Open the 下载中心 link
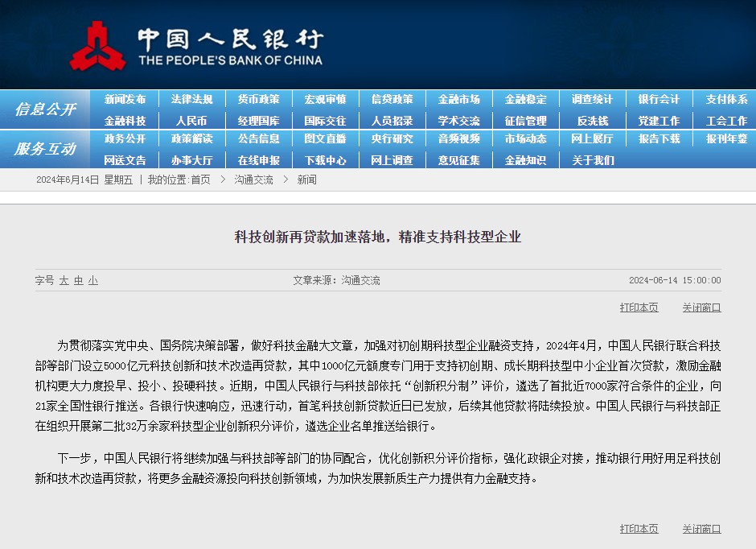The width and height of the screenshot is (756, 549). (x=325, y=160)
